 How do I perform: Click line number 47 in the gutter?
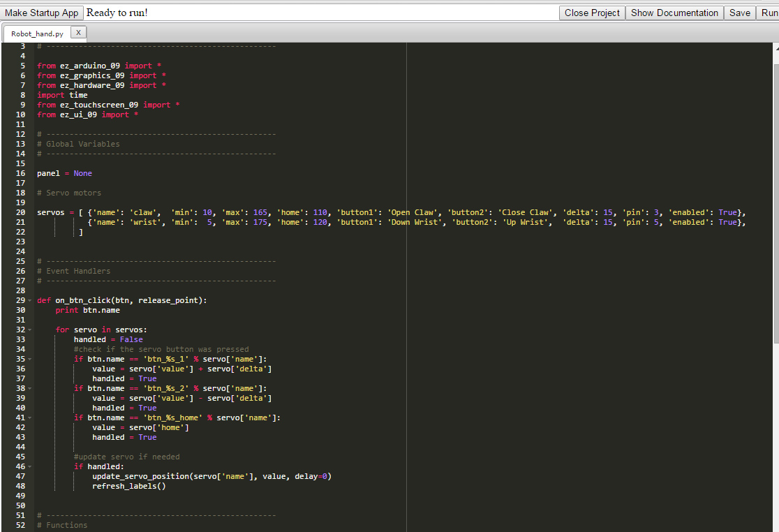point(21,476)
